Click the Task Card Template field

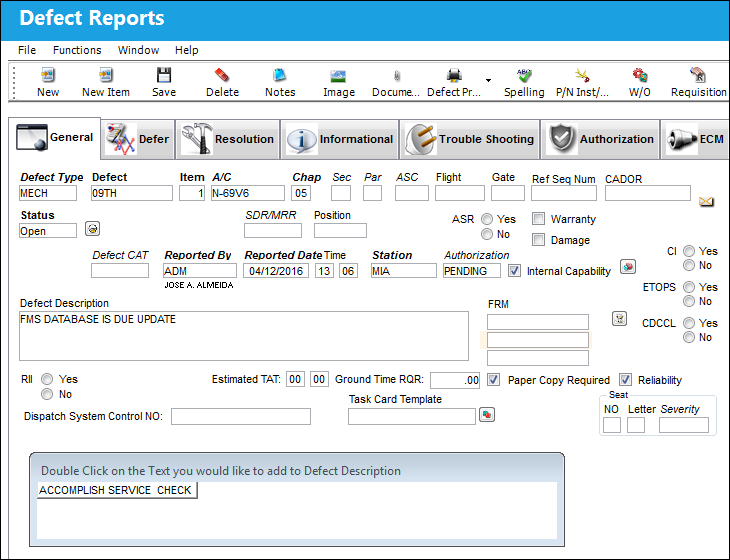[x=412, y=417]
